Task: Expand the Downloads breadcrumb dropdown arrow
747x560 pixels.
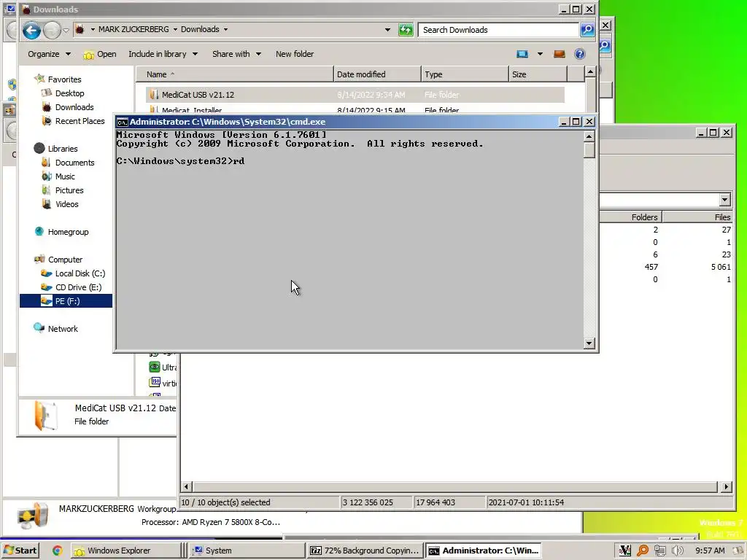Action: tap(225, 29)
